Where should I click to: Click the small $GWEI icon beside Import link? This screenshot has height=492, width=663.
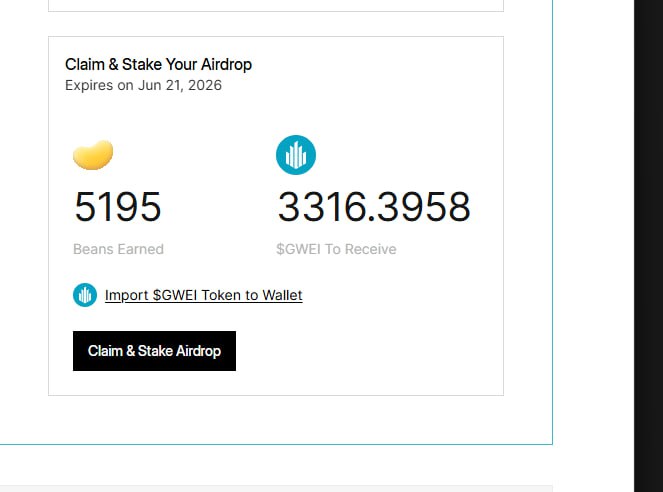click(85, 295)
